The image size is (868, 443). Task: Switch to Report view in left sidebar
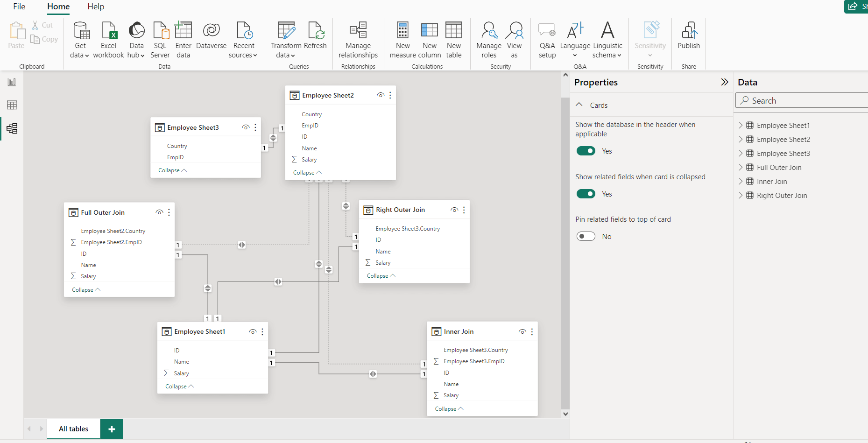(12, 81)
